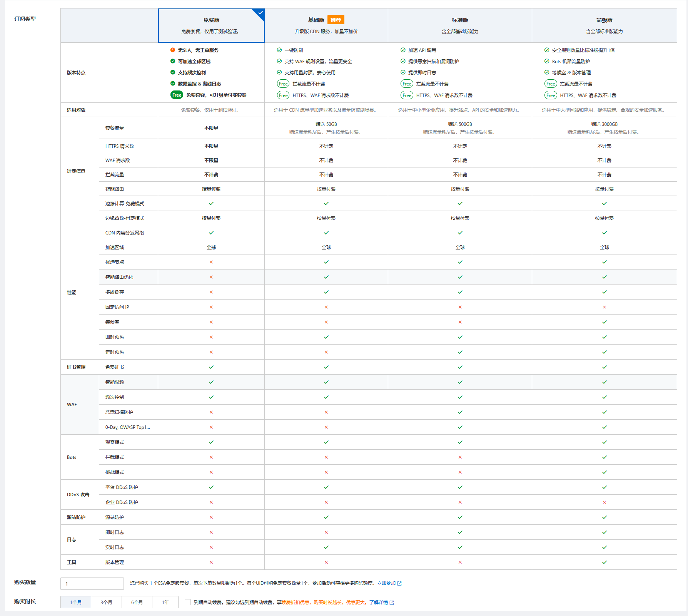Click the check icon beside 加速 API 调用

(x=403, y=50)
